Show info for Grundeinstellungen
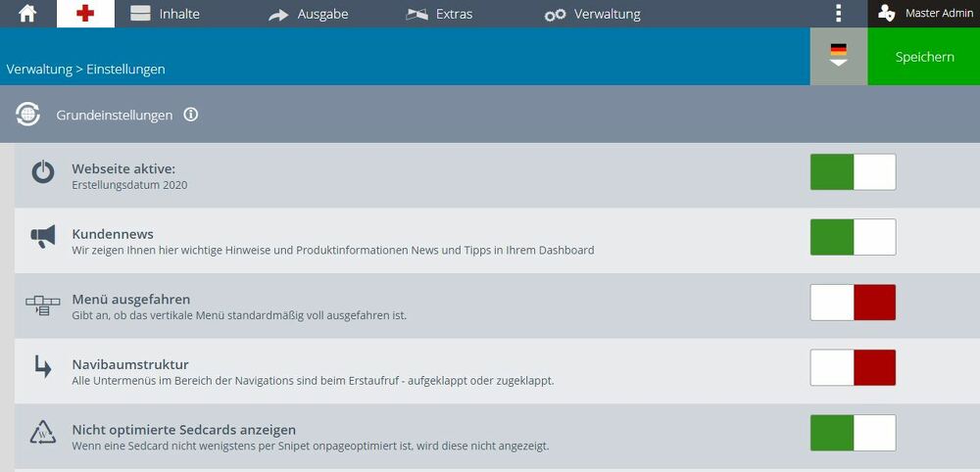980x472 pixels. [x=191, y=115]
